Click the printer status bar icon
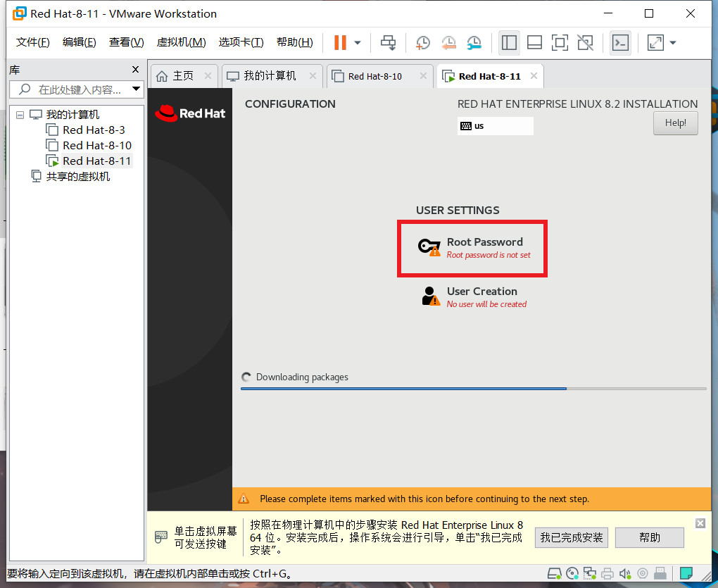 coord(607,573)
